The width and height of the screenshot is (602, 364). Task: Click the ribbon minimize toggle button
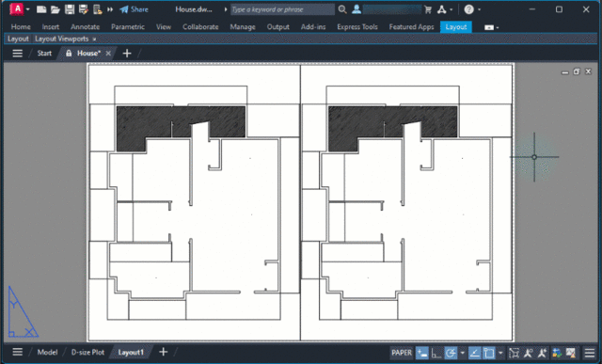pyautogui.click(x=489, y=27)
